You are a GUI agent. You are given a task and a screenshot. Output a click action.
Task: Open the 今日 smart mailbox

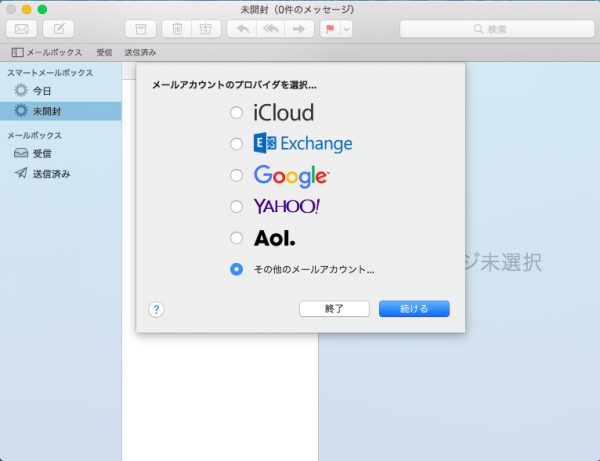[x=61, y=91]
